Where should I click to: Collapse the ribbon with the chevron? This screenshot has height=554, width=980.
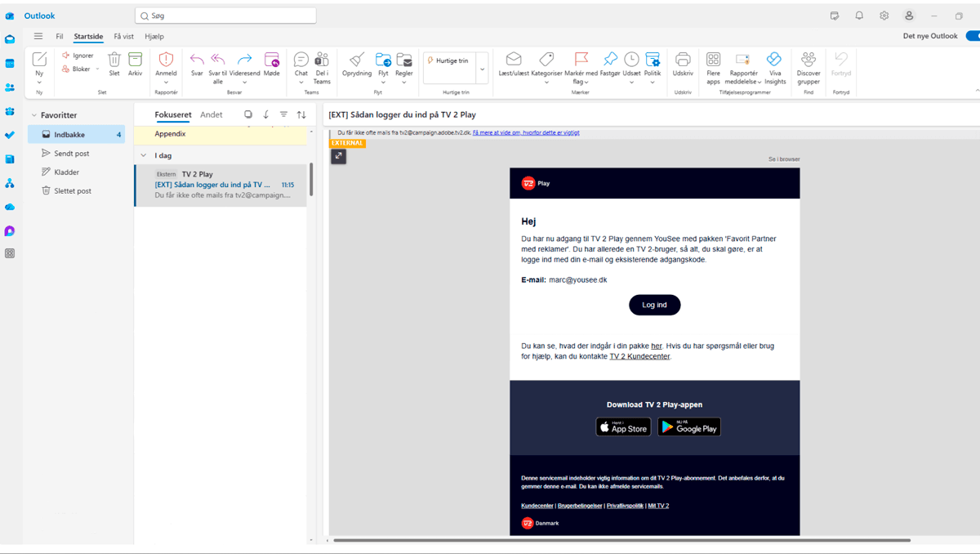pos(977,91)
